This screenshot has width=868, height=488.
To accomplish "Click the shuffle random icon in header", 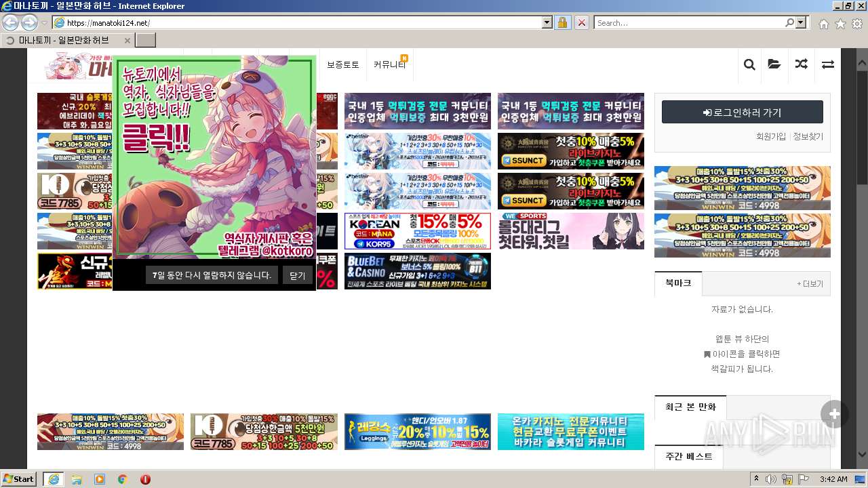I will click(802, 64).
